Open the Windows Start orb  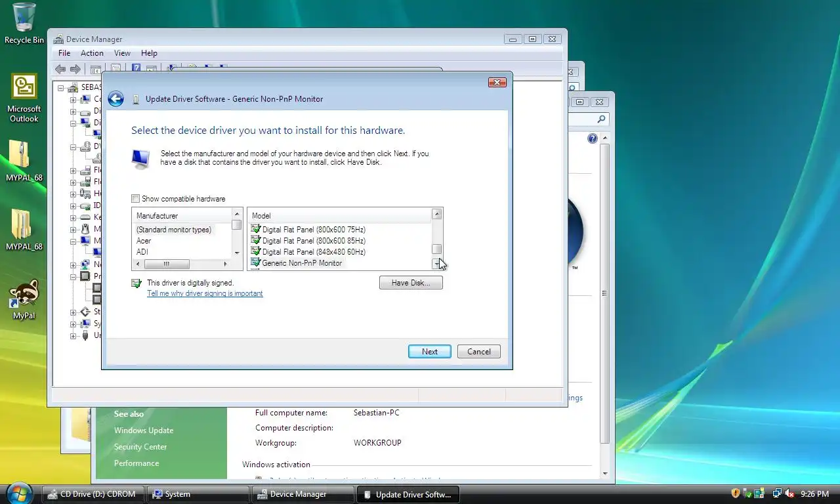click(x=19, y=493)
